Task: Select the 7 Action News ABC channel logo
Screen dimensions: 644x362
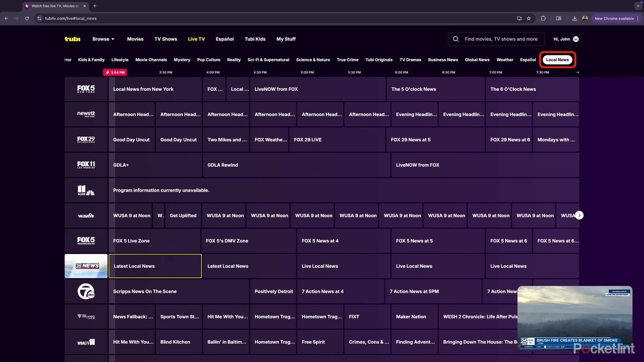Action: pos(86,291)
